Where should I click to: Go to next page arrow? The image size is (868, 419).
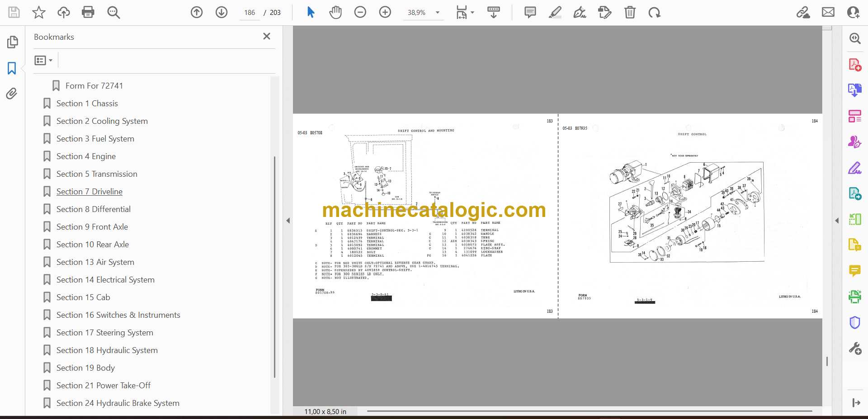[x=222, y=12]
